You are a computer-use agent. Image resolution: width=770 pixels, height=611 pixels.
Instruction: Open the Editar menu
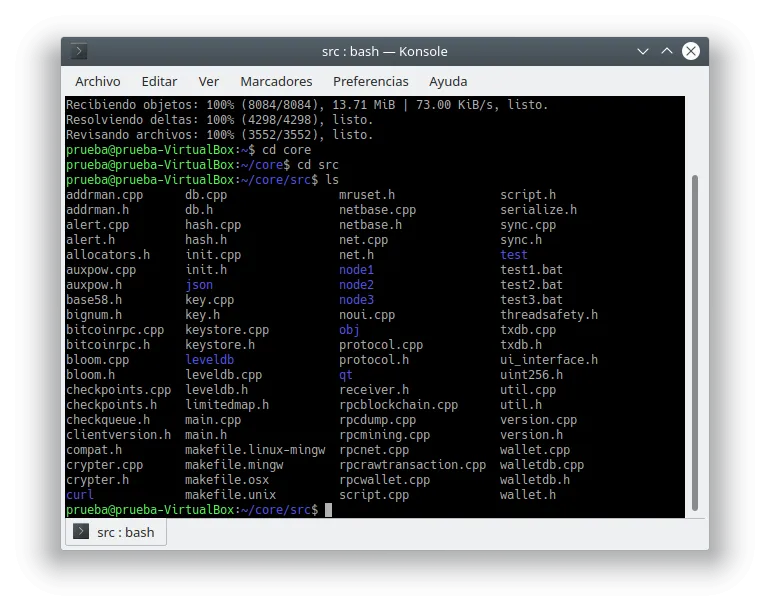[159, 82]
